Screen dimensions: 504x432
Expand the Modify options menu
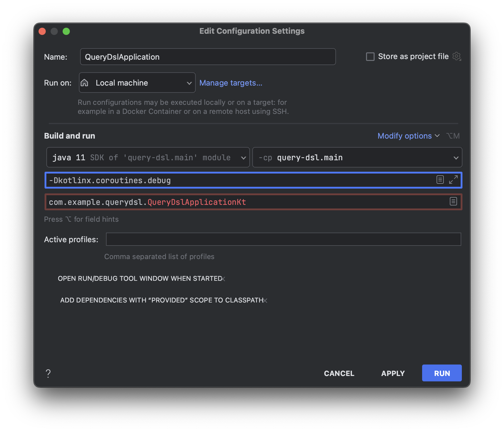408,136
